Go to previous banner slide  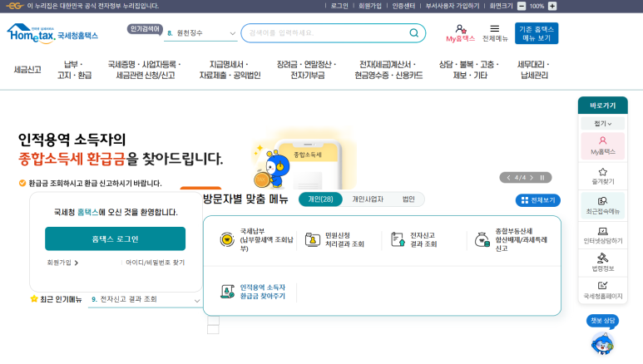pos(508,178)
